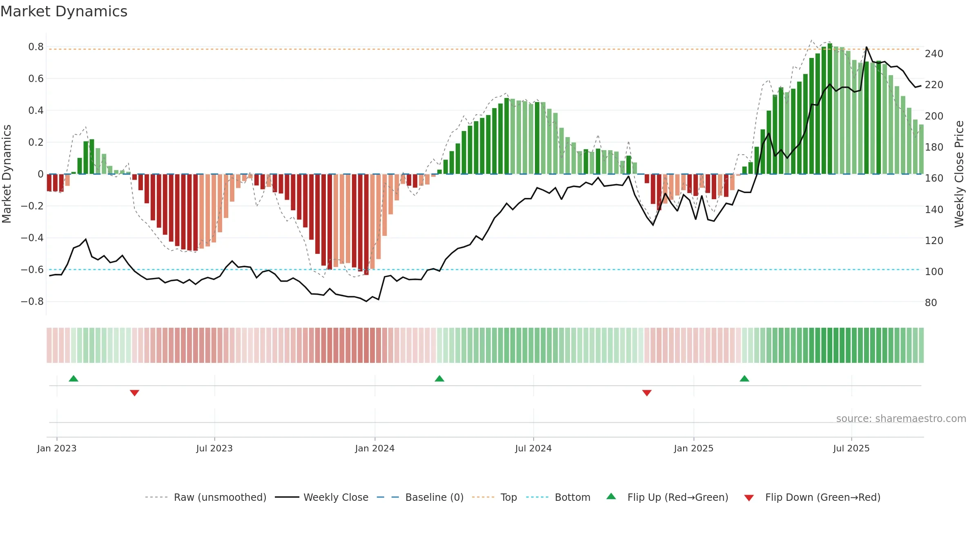The image size is (980, 551).
Task: Click the 160 price axis tick label
Action: [934, 178]
